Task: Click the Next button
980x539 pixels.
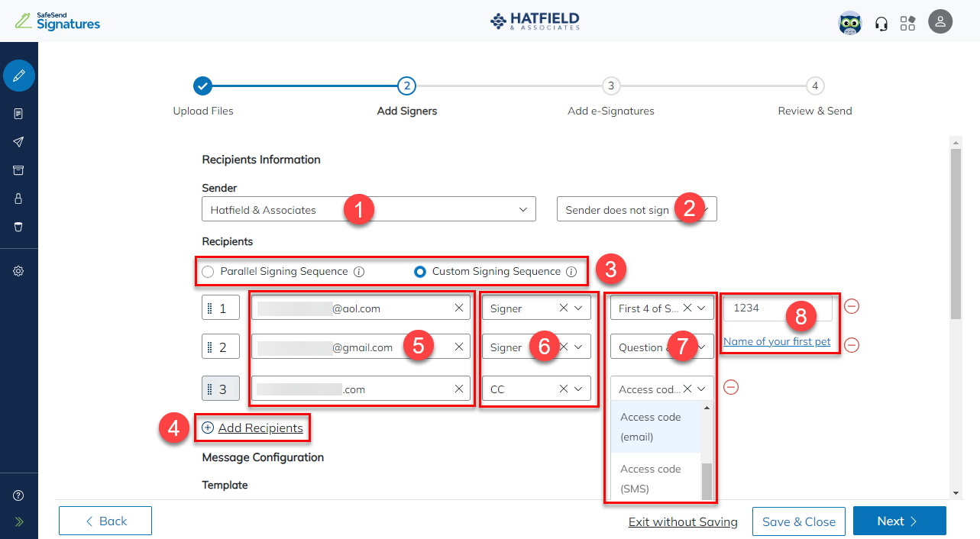Action: pos(899,521)
